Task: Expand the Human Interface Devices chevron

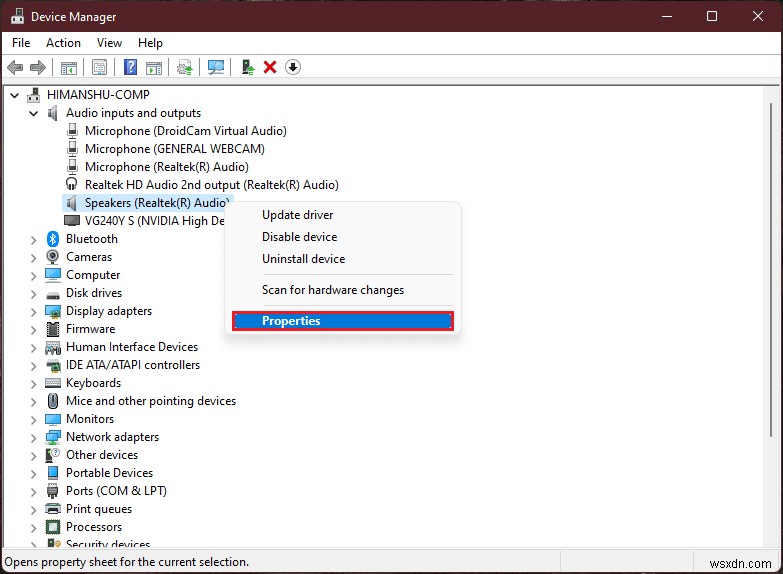Action: pyautogui.click(x=33, y=348)
